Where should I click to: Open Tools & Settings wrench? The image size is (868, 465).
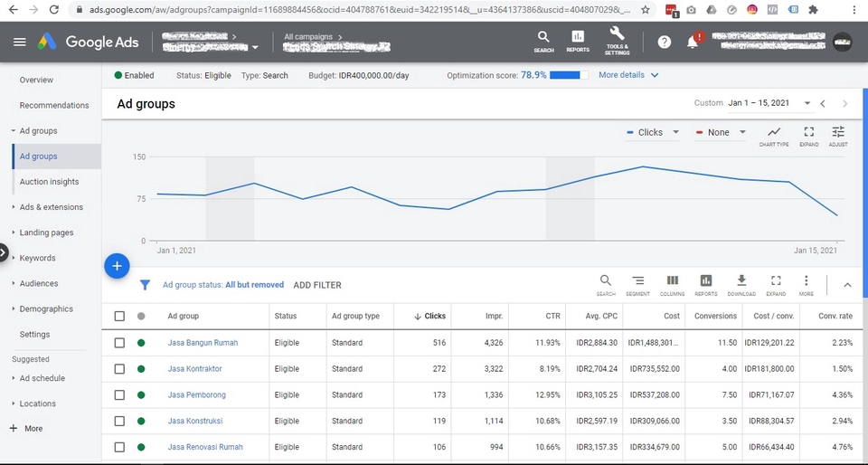(617, 41)
